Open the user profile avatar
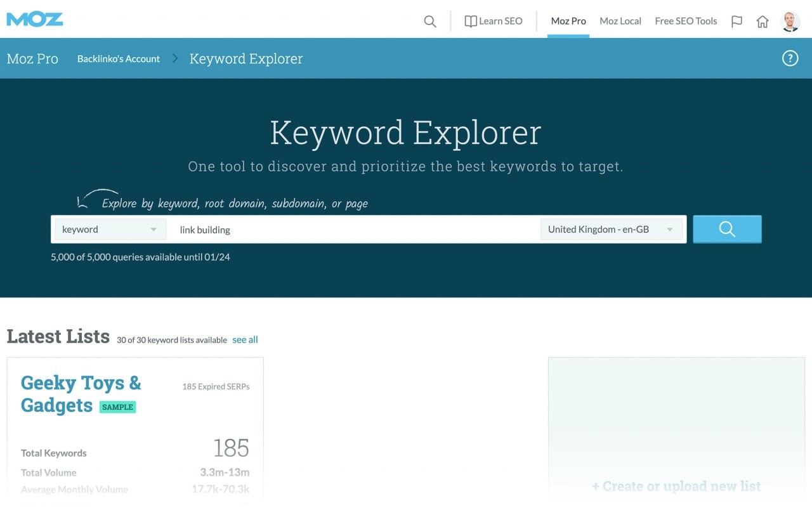The image size is (812, 522). point(790,22)
